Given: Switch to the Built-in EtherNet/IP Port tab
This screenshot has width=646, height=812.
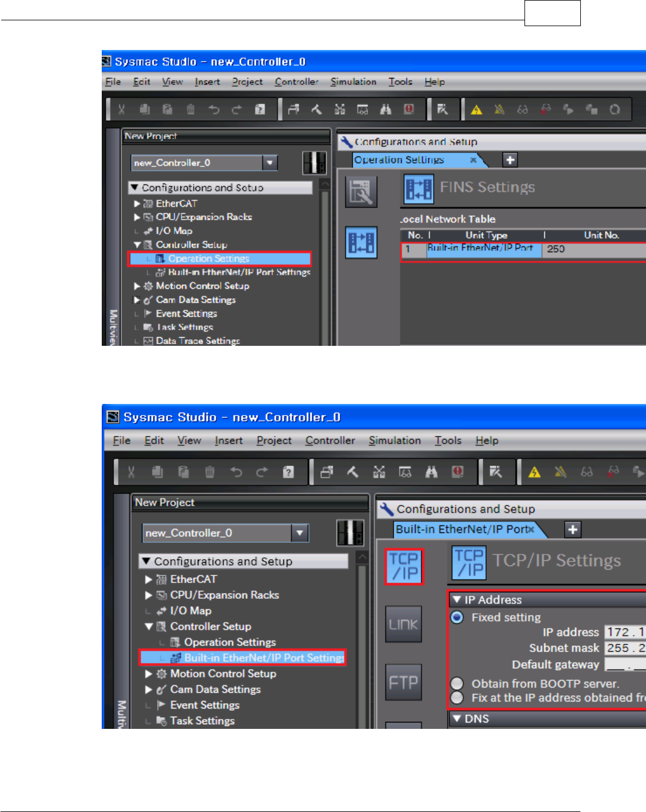Looking at the screenshot, I should (x=462, y=530).
